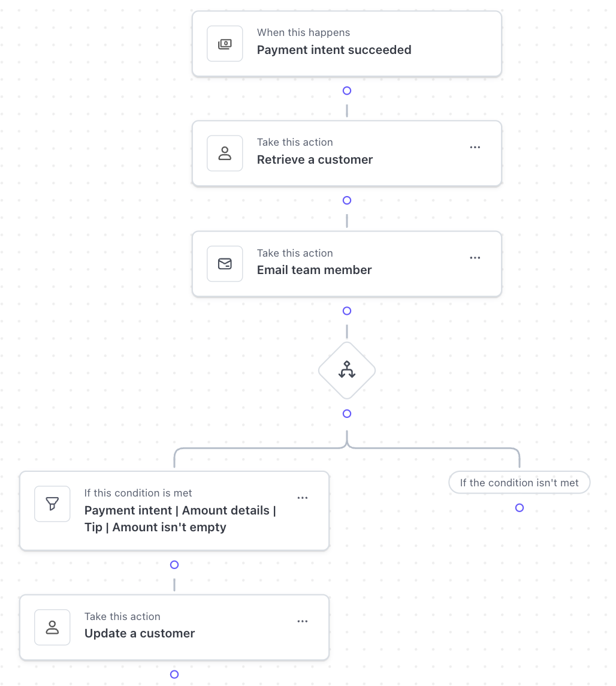The height and width of the screenshot is (686, 616).
Task: Click the Retrieve a customer person icon
Action: tap(225, 154)
